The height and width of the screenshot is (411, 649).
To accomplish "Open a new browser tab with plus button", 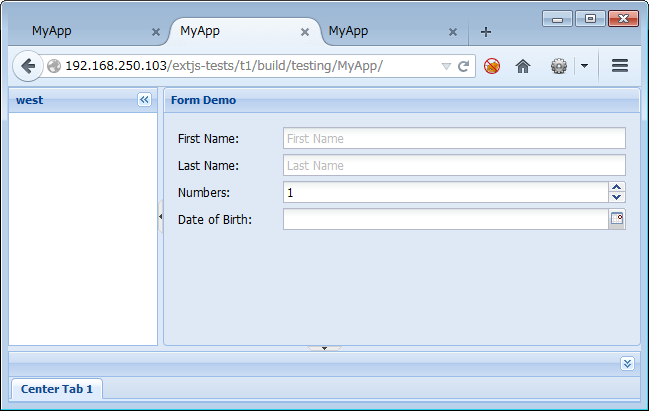I will coord(486,32).
